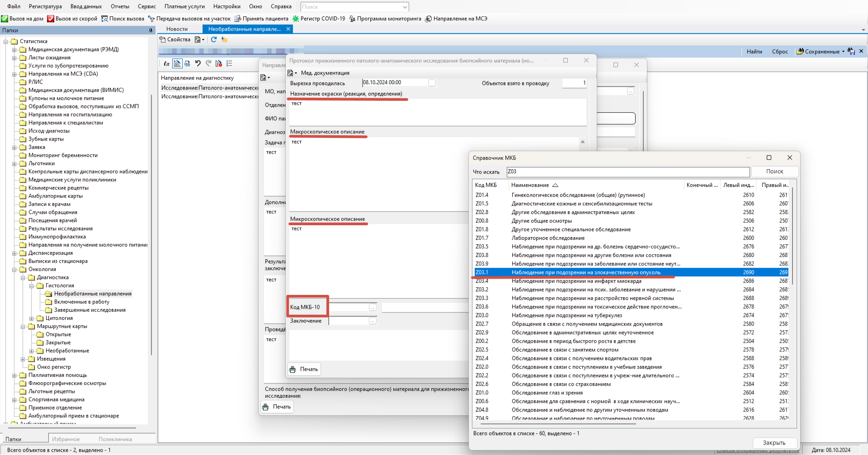868x455 pixels.
Task: Click the ellipsis button next to Код МКБ-10
Action: pos(373,307)
